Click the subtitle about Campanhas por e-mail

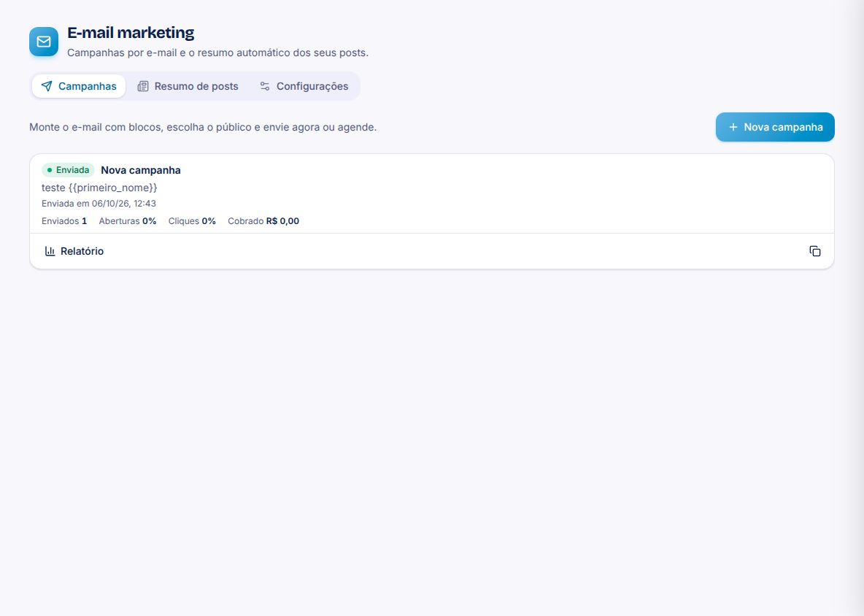tap(217, 53)
